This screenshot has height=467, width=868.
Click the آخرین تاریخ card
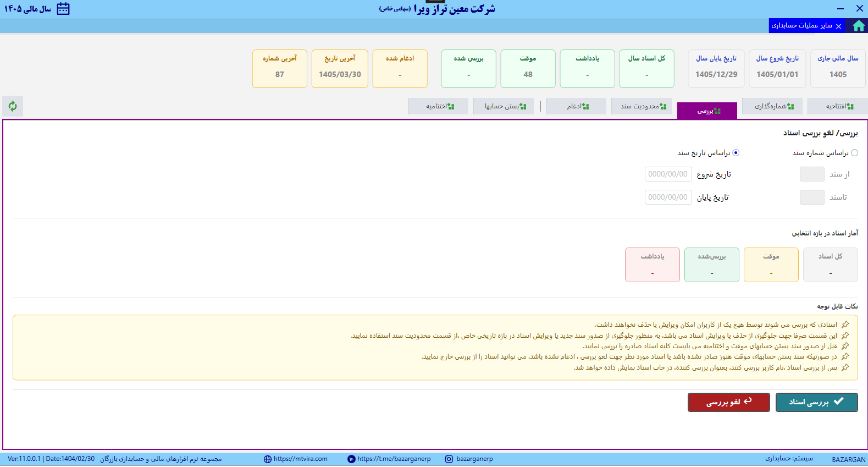click(x=340, y=69)
